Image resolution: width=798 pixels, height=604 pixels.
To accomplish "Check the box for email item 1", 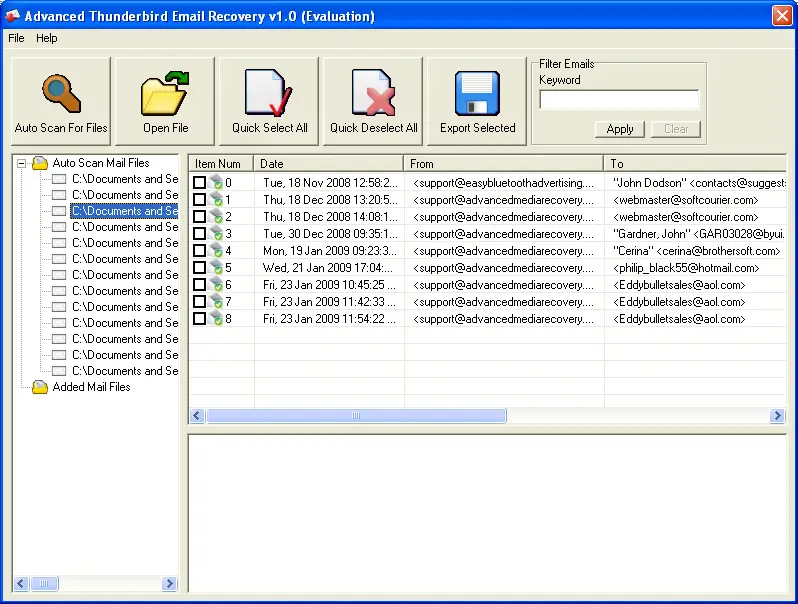I will (x=200, y=199).
